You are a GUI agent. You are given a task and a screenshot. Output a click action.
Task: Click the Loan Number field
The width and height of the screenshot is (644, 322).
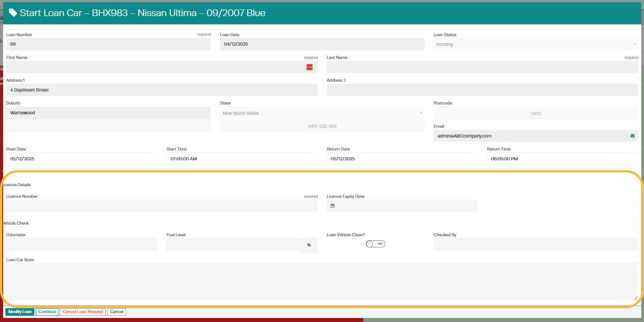(108, 44)
